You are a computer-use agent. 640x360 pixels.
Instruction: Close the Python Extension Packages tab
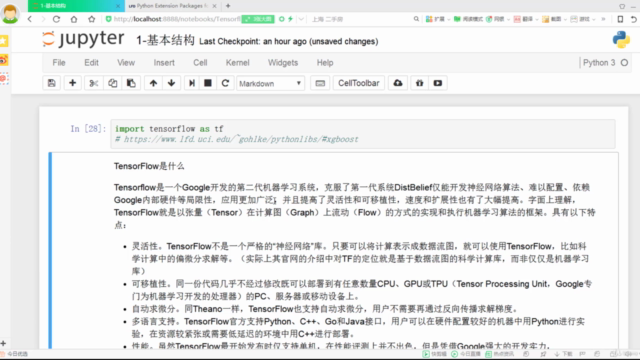point(214,6)
